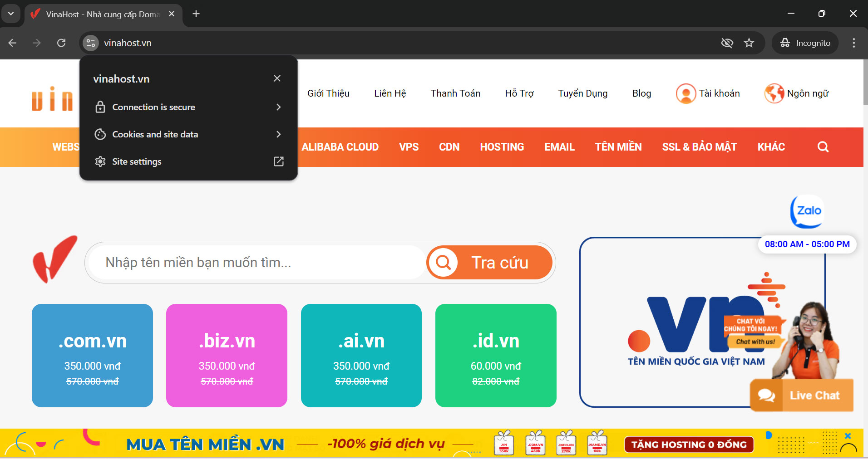
Task: Click the vinahost.vn URL in address bar
Action: (128, 43)
